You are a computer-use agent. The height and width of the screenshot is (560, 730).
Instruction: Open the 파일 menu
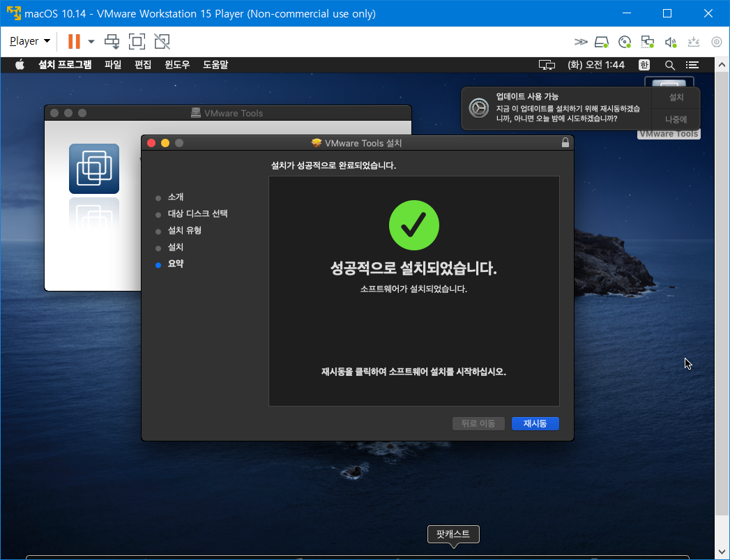113,65
